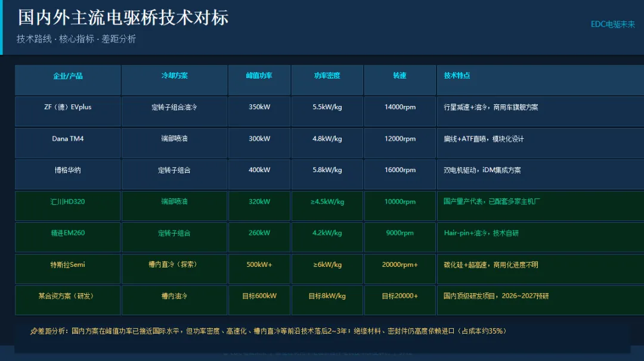
Task: Click the Dana TM4 cell
Action: tap(68, 143)
